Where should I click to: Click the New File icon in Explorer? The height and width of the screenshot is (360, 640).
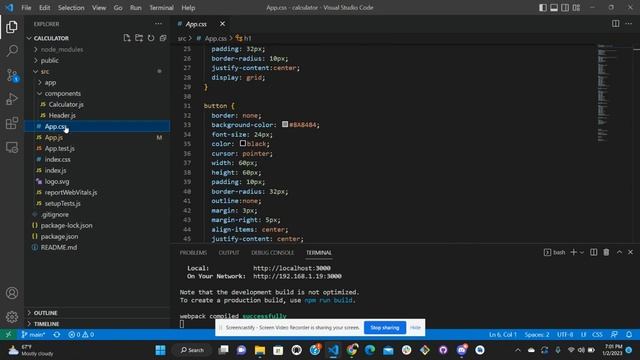point(127,38)
